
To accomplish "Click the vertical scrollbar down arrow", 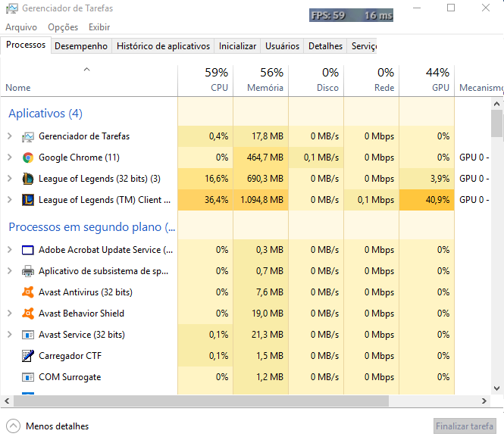I will pos(496,388).
